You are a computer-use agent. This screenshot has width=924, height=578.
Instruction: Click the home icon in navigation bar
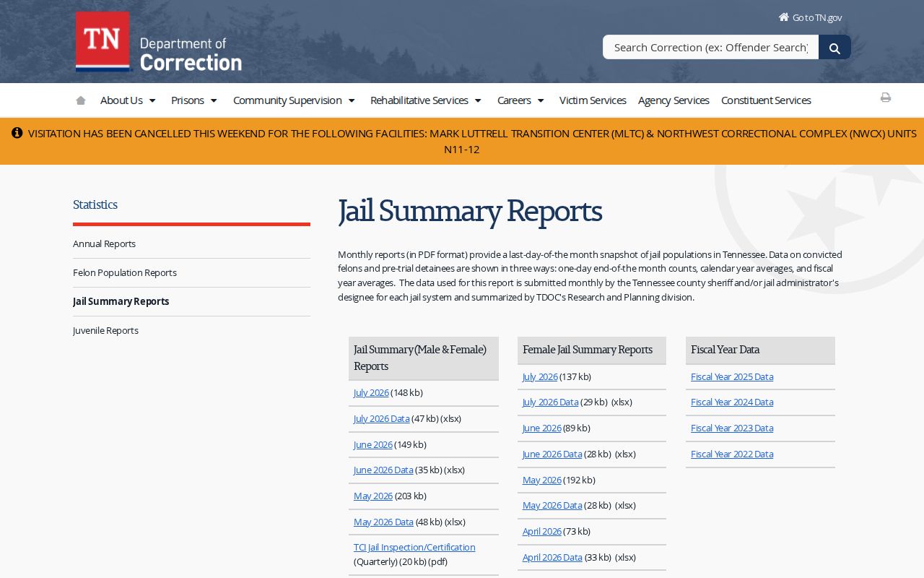(x=81, y=100)
